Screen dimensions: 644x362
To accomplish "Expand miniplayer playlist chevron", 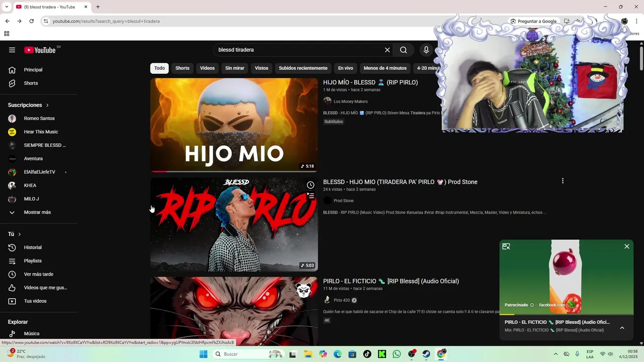I will 622,328.
